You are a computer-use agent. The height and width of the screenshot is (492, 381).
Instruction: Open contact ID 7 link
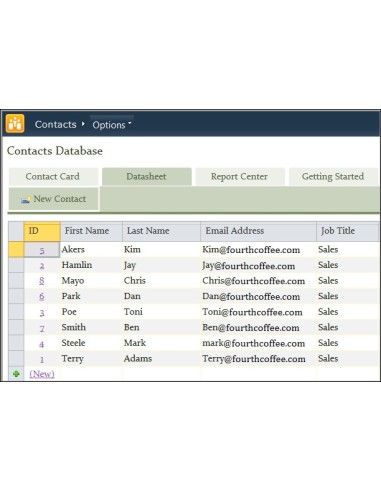[42, 328]
